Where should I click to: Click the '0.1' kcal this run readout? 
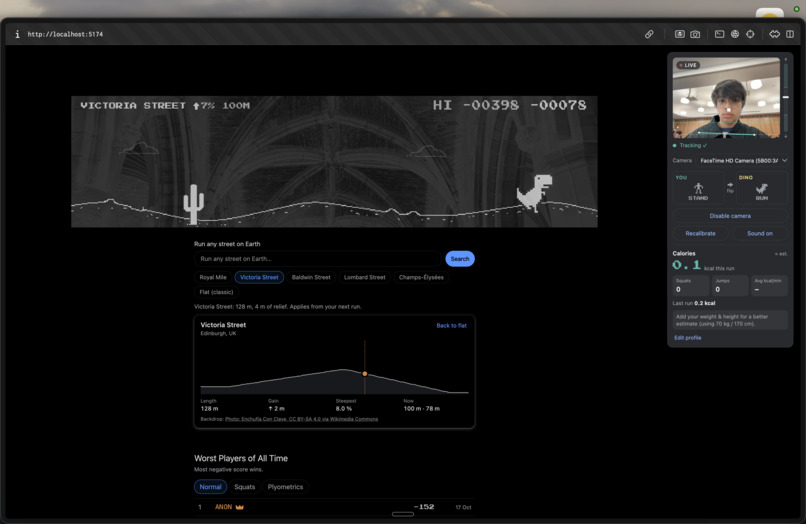686,265
